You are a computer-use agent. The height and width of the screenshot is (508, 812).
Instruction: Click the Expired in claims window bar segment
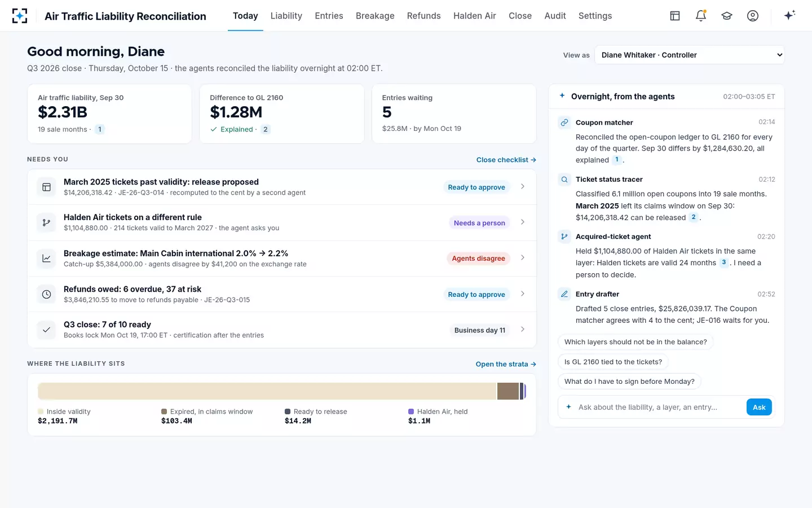(508, 391)
